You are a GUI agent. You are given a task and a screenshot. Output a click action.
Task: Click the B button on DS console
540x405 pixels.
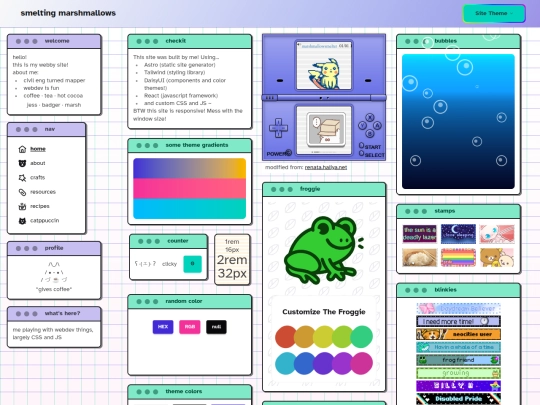[370, 133]
